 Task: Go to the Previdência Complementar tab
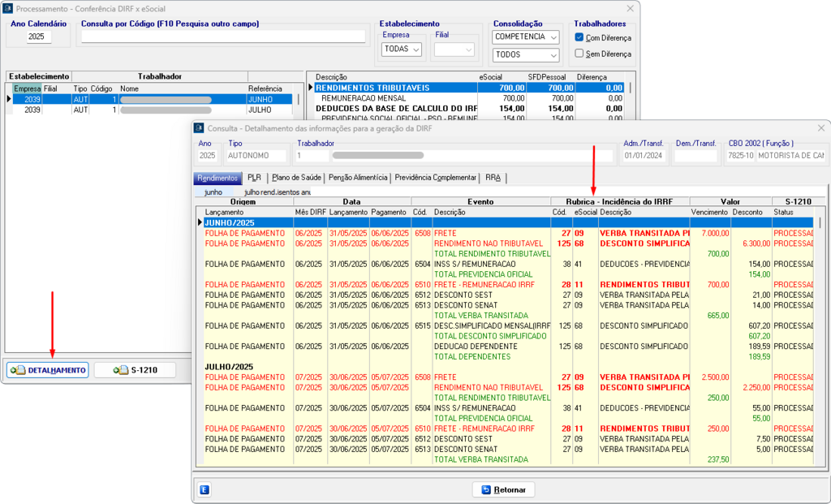pyautogui.click(x=436, y=178)
